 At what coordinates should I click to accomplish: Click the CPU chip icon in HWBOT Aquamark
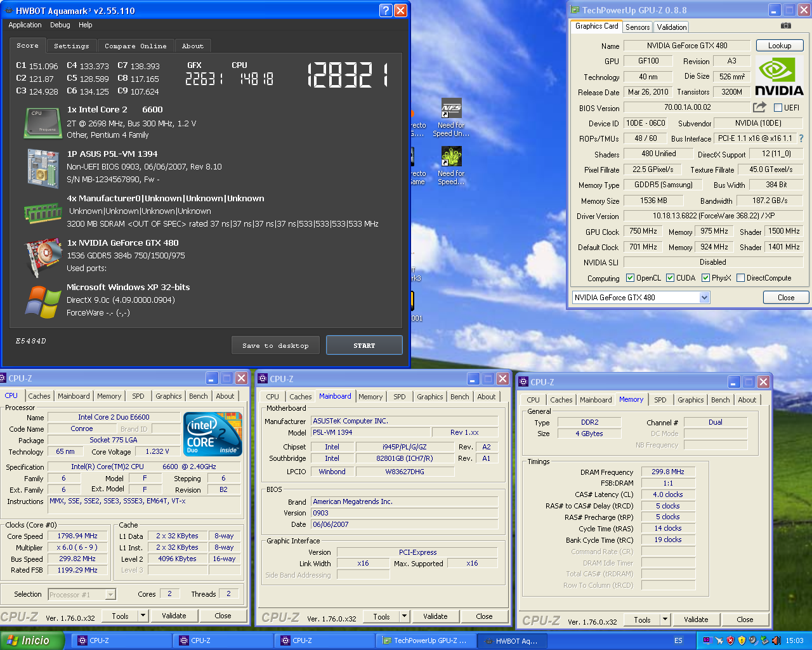[x=43, y=123]
